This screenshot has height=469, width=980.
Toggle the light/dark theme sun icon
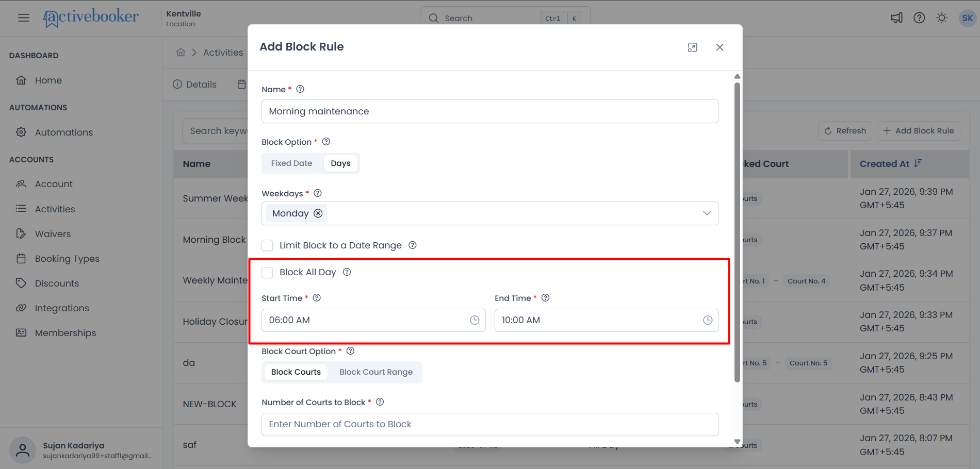point(942,18)
